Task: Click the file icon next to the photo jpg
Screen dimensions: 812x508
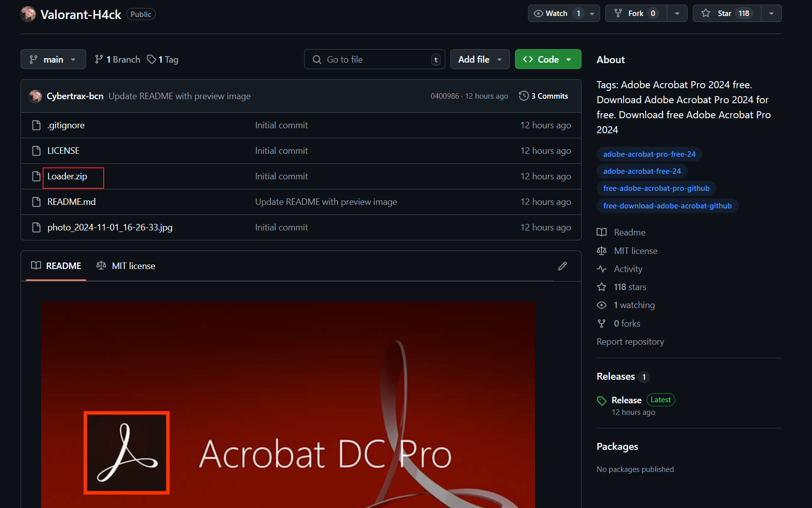Action: click(36, 227)
